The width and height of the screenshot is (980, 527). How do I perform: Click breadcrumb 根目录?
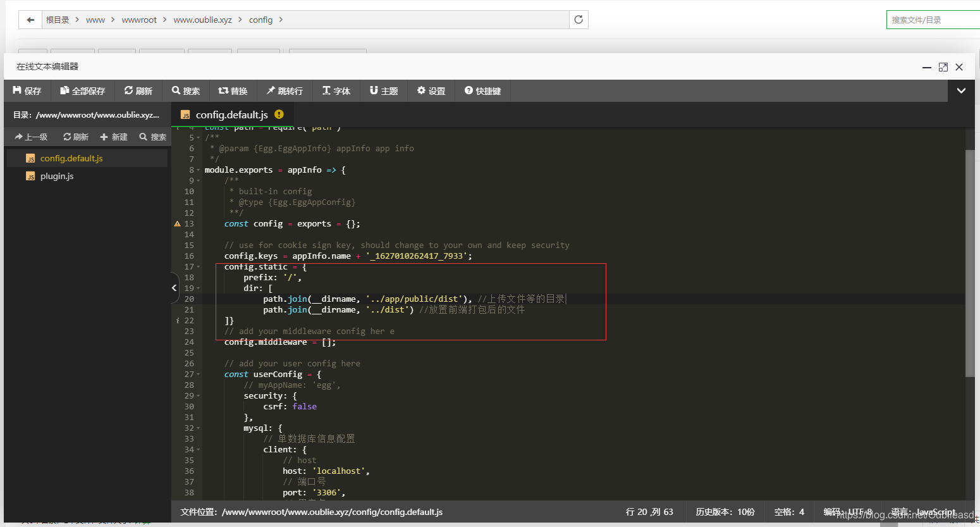(x=58, y=20)
